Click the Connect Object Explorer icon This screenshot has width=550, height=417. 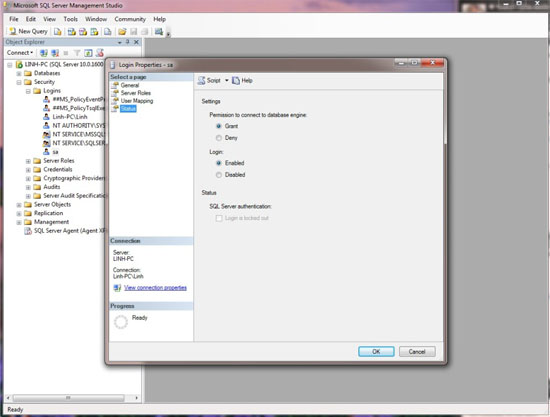(43, 53)
